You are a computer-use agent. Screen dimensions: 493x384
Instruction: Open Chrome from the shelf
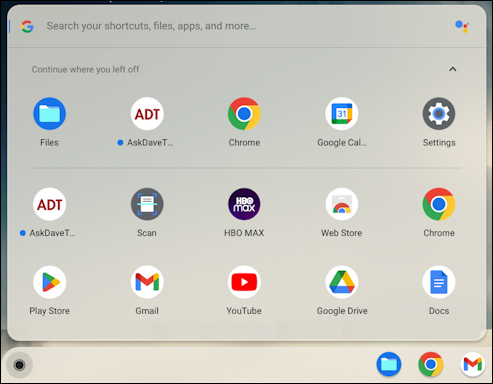point(431,364)
